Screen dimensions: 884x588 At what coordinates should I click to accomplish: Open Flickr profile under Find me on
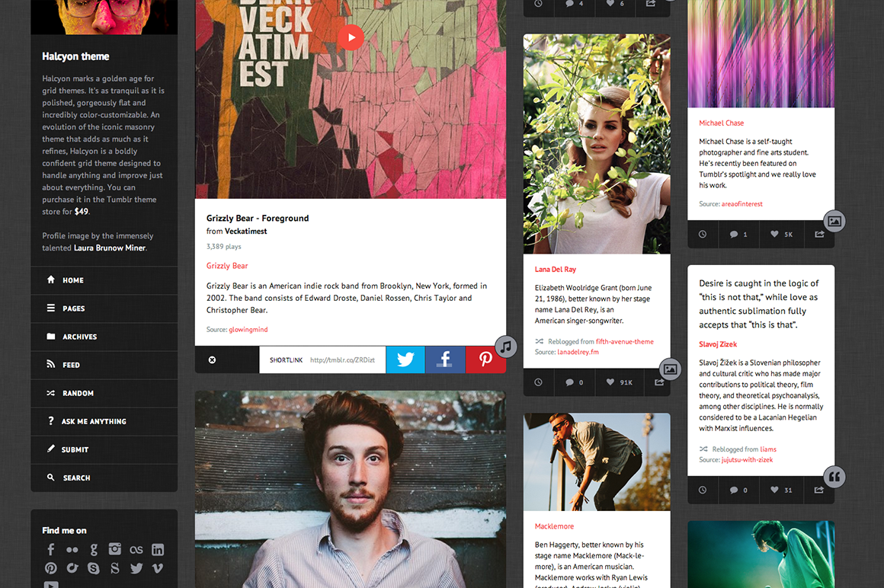[x=72, y=550]
